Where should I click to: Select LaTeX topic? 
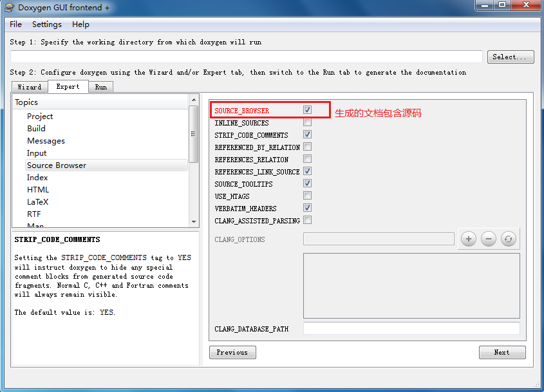(38, 202)
